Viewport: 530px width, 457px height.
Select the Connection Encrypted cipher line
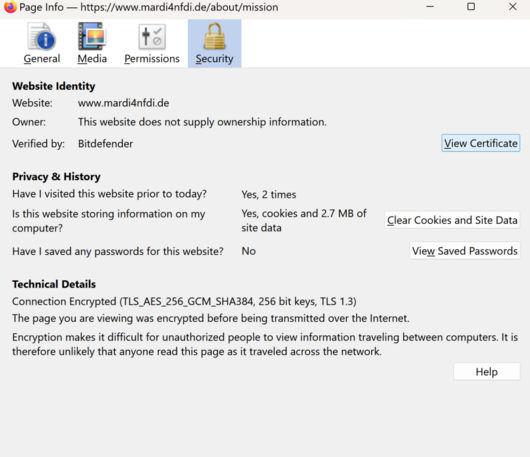coord(184,301)
